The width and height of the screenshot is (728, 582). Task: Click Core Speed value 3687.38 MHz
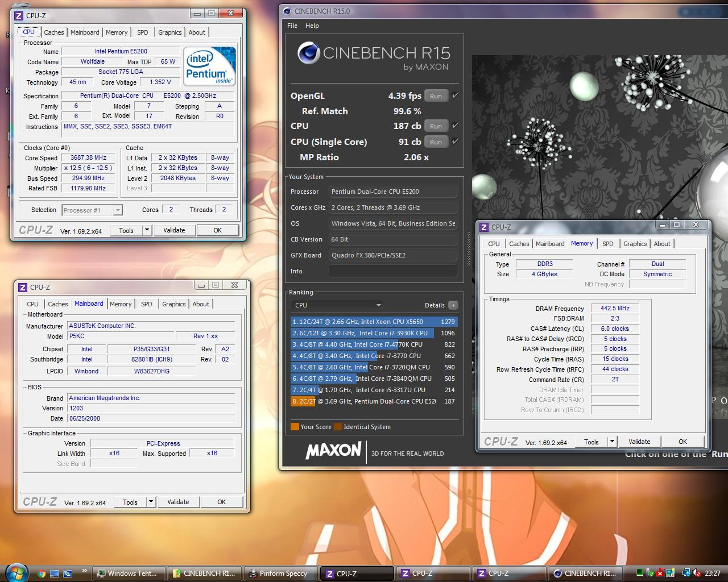pyautogui.click(x=88, y=158)
